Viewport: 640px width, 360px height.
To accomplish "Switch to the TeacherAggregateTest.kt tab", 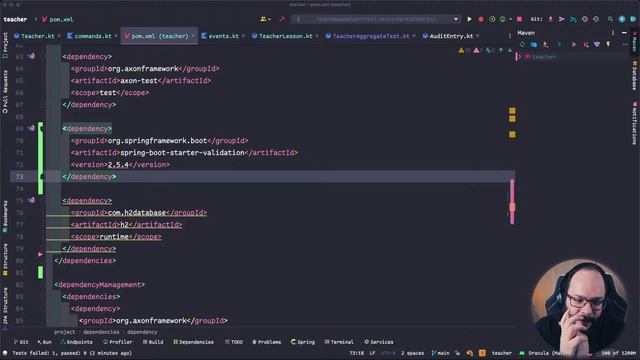I will pyautogui.click(x=371, y=36).
